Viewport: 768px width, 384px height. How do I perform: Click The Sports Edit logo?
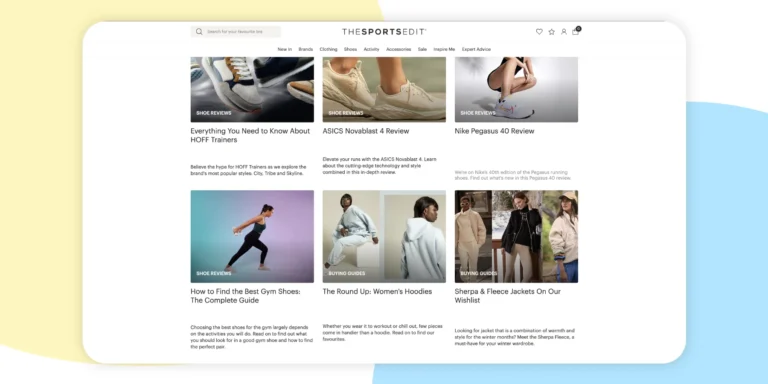pyautogui.click(x=384, y=32)
